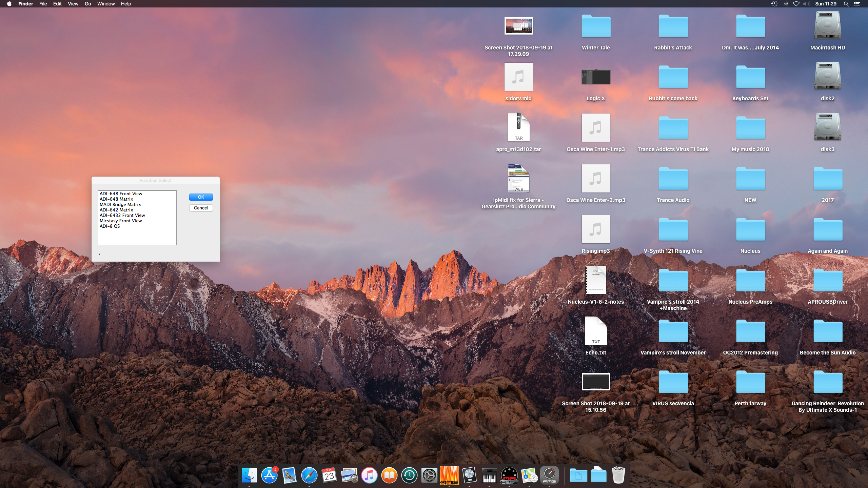This screenshot has width=868, height=488.
Task: Select the Macintosh HD drive icon
Action: pyautogui.click(x=827, y=26)
